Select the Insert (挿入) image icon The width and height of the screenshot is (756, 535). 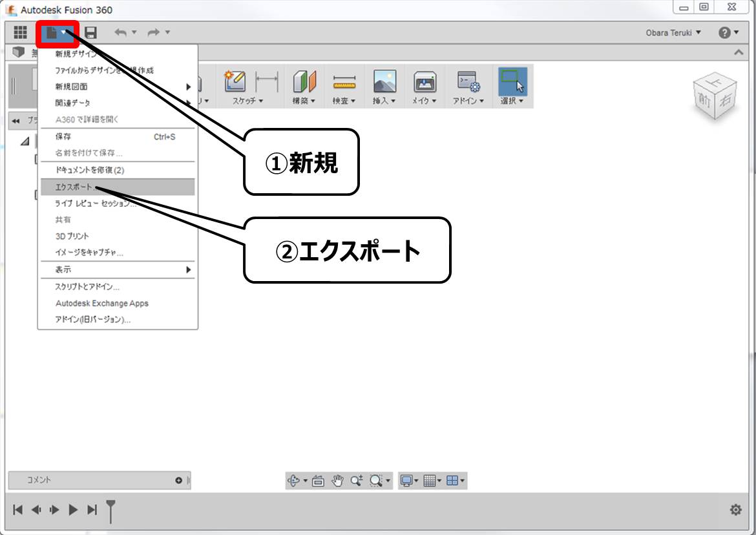pos(384,81)
